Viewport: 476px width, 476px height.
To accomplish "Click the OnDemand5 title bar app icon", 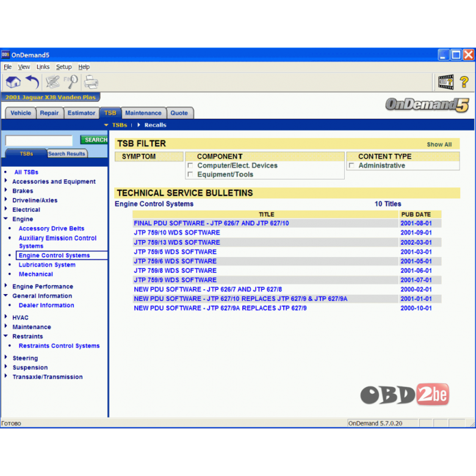I will [x=5, y=55].
